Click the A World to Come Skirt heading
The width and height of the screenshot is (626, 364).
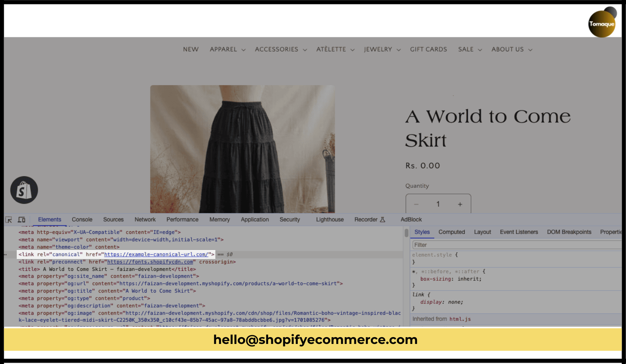tap(488, 128)
